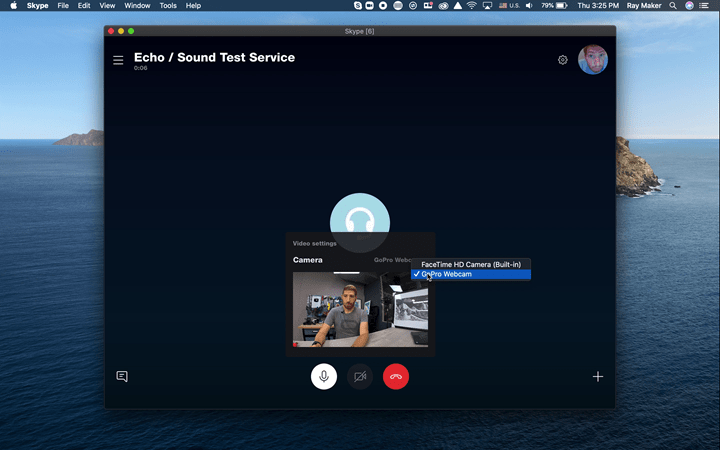Open call settings gear icon

562,60
